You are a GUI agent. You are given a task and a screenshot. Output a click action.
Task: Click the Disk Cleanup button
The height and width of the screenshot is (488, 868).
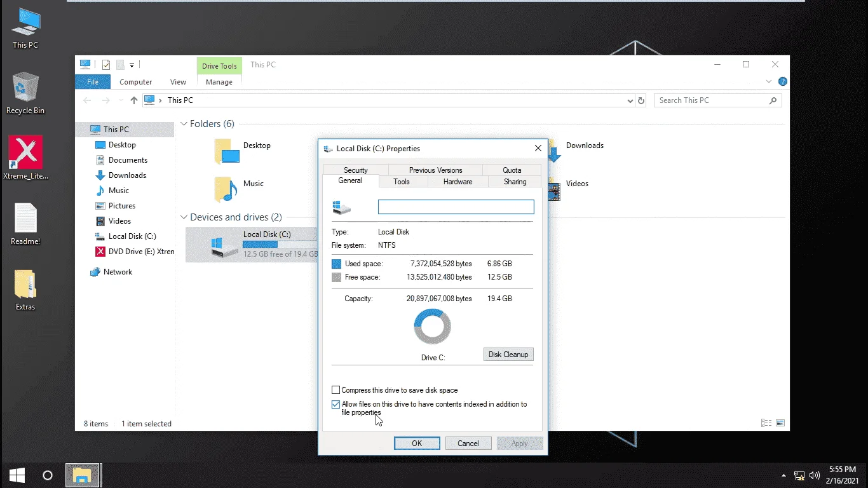[x=508, y=355]
